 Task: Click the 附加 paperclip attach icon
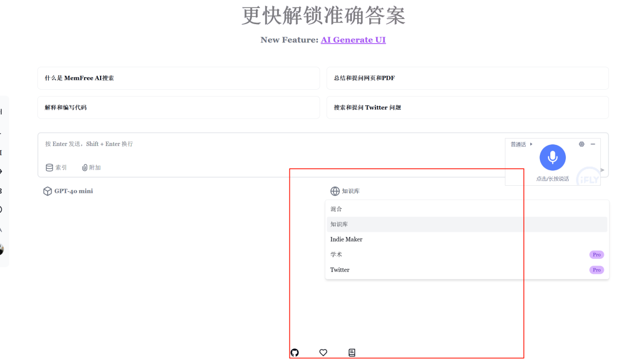[85, 167]
